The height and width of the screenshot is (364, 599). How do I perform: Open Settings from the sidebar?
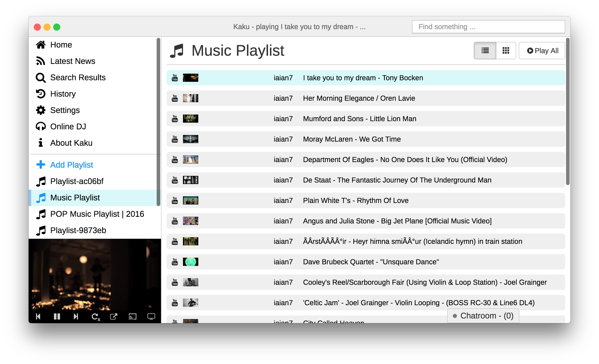(x=65, y=110)
